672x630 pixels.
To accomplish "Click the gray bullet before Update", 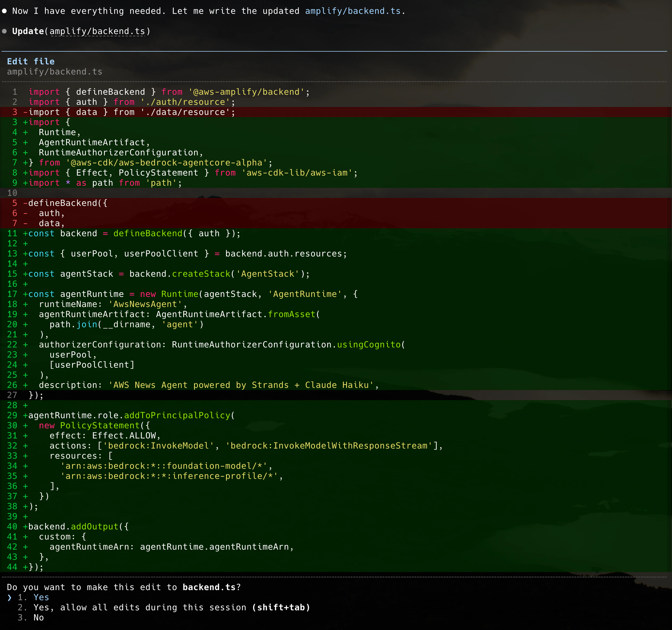I will (x=5, y=31).
